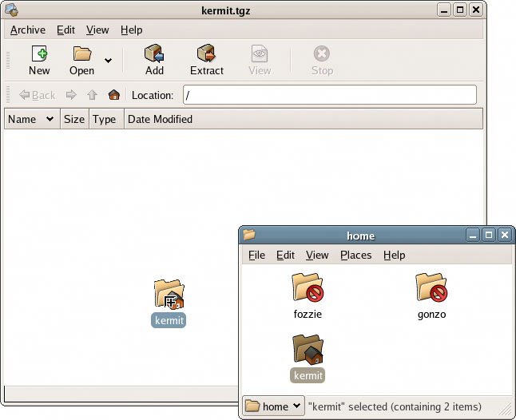The width and height of the screenshot is (516, 420).
Task: Open the window menu icon of kermit.tgz
Action: [12, 10]
